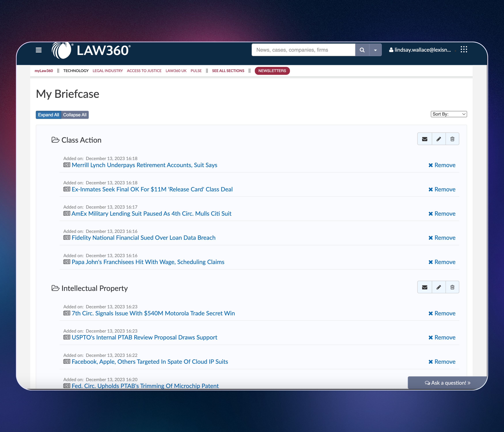Viewport: 504px width, 432px height.
Task: Remove the Ex-Inmates Release Card article
Action: pyautogui.click(x=442, y=190)
